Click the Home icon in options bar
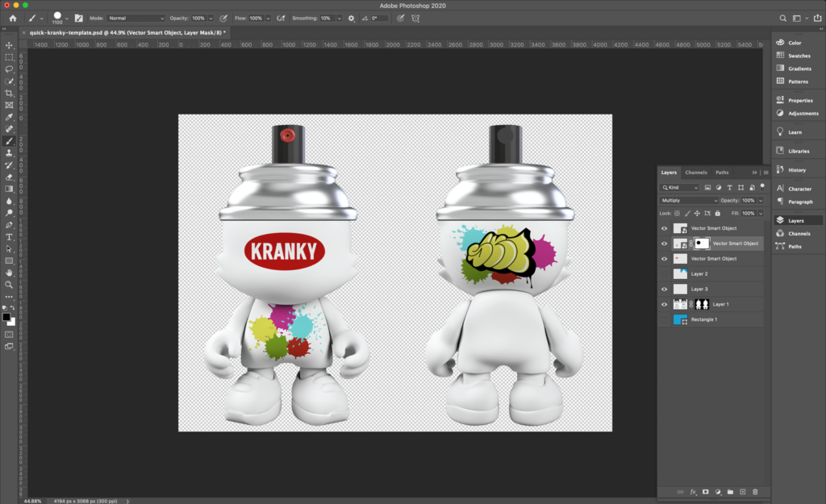The image size is (826, 504). tap(13, 18)
